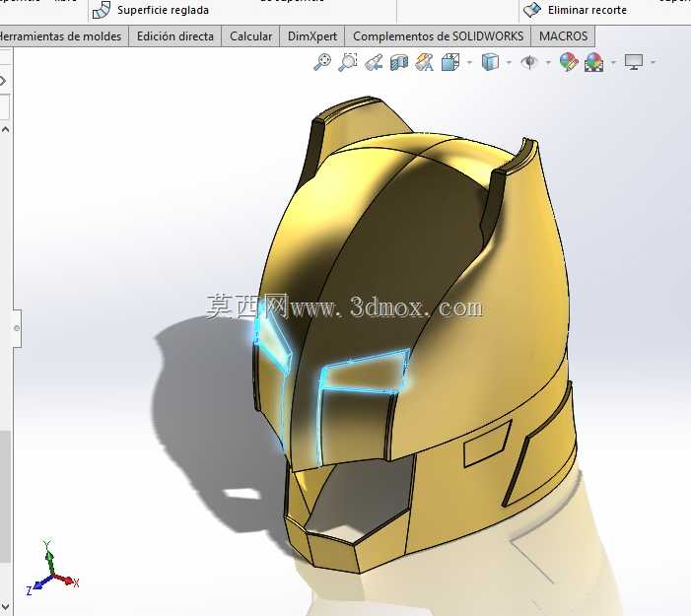The width and height of the screenshot is (691, 616).
Task: Select the helmet chin guard front face
Action: coord(333,554)
